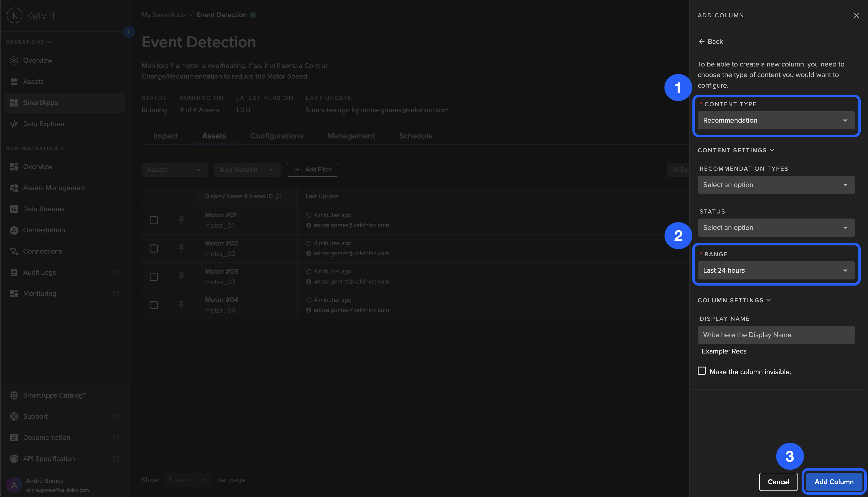Collapse sidebar with the arrow button

(129, 32)
